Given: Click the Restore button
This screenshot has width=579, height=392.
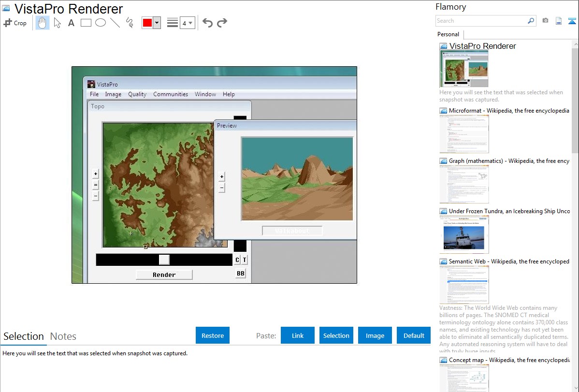Looking at the screenshot, I should pos(213,335).
